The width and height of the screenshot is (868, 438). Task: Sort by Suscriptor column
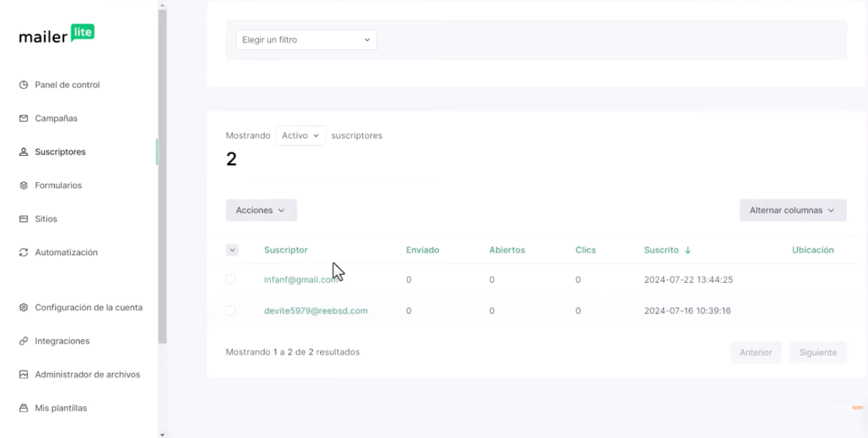286,250
